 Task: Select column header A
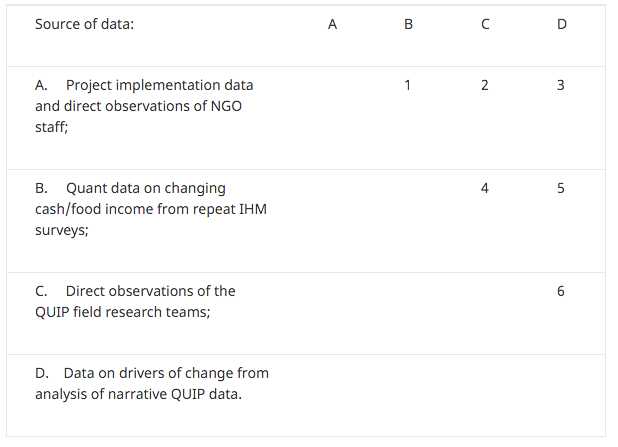332,24
